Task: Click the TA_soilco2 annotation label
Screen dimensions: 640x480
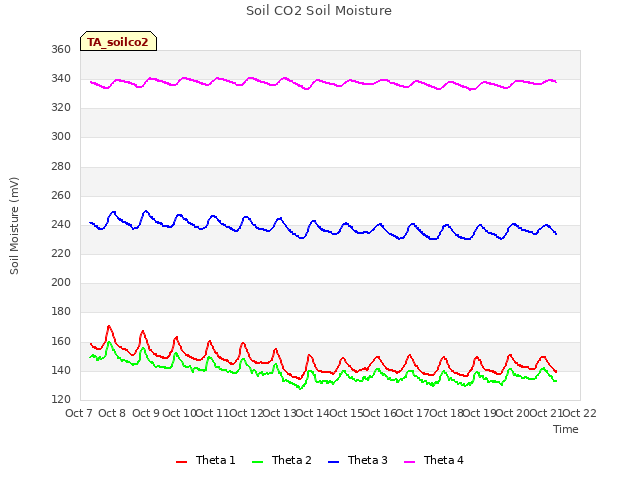Action: (118, 41)
